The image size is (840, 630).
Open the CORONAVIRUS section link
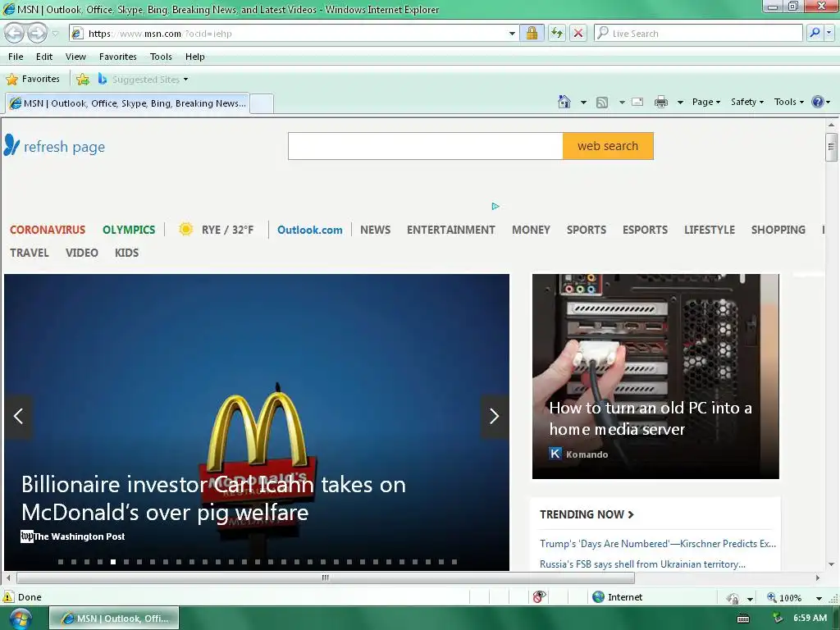tap(48, 230)
